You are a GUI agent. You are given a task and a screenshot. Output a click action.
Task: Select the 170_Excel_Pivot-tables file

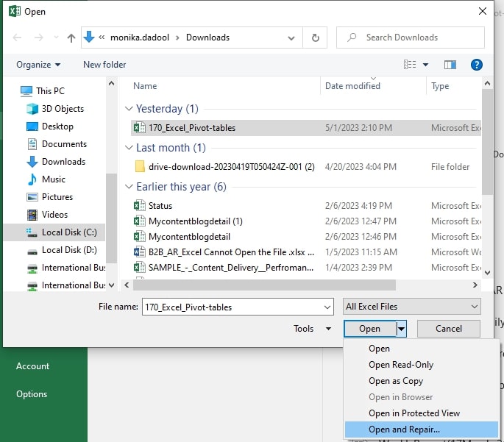pyautogui.click(x=305, y=128)
